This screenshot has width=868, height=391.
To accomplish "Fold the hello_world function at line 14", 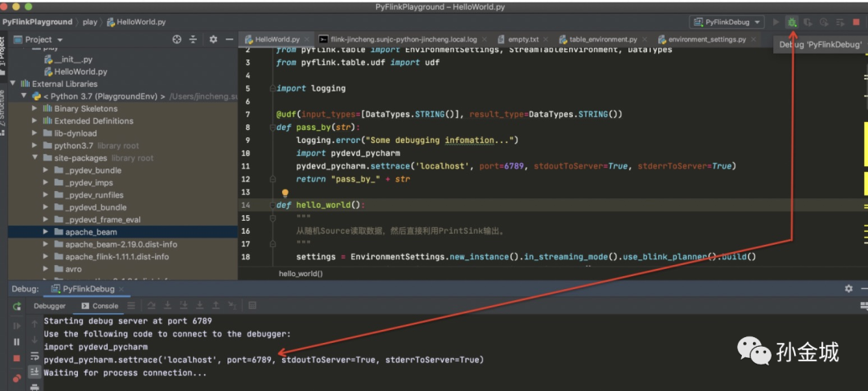I will point(272,206).
